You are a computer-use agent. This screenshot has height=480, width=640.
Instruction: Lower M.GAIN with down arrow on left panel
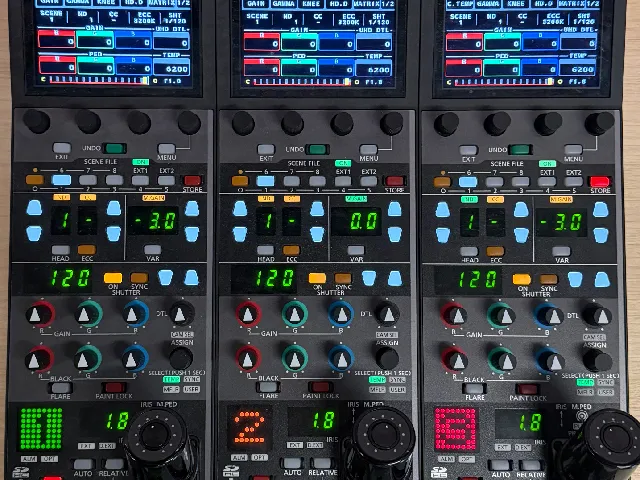(192, 235)
